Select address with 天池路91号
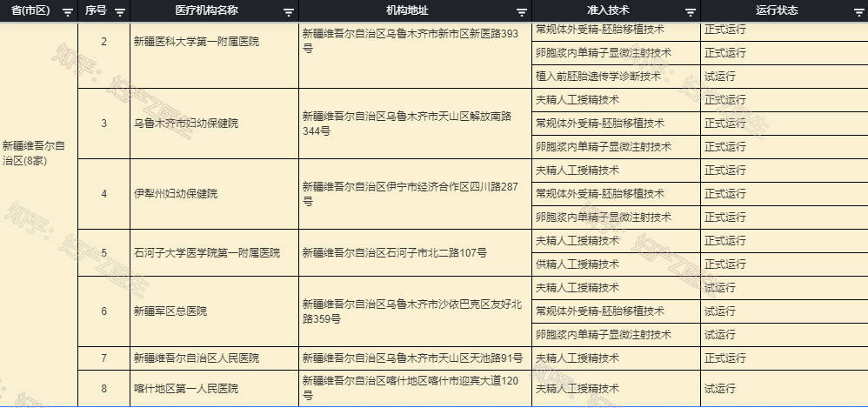The height and width of the screenshot is (408, 868). [x=415, y=358]
